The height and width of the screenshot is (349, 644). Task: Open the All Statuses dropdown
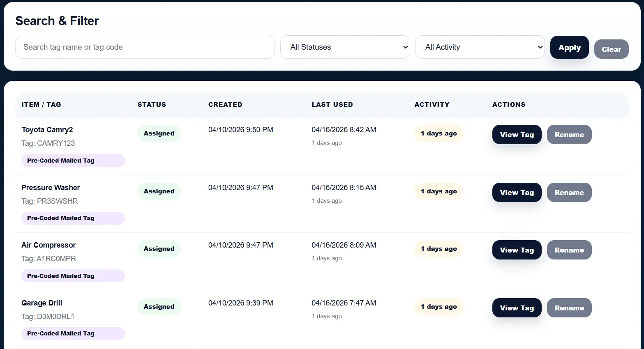pos(345,47)
